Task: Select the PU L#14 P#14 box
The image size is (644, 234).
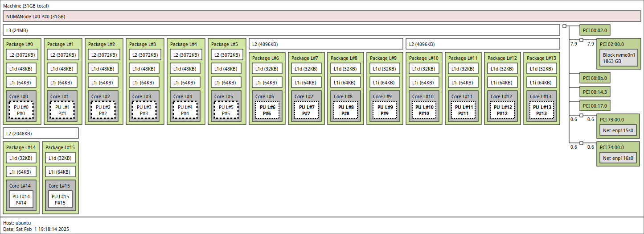Action: (x=21, y=200)
